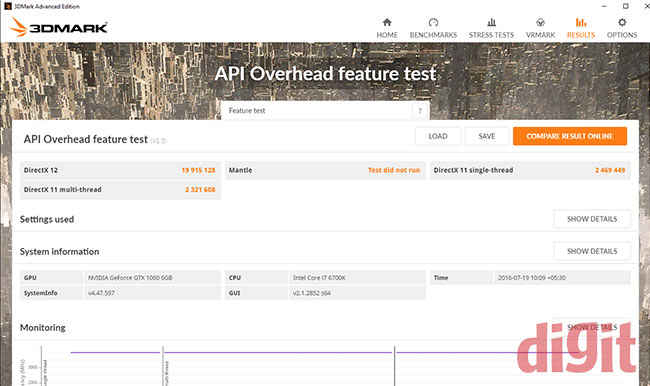Open the Stress Tests chart icon
The width and height of the screenshot is (650, 386).
point(492,22)
